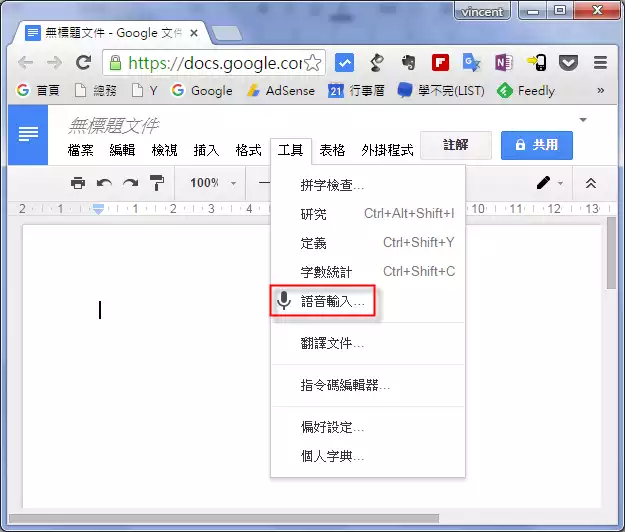The width and height of the screenshot is (625, 532).
Task: Open the 外掛程式 menu
Action: coord(387,150)
